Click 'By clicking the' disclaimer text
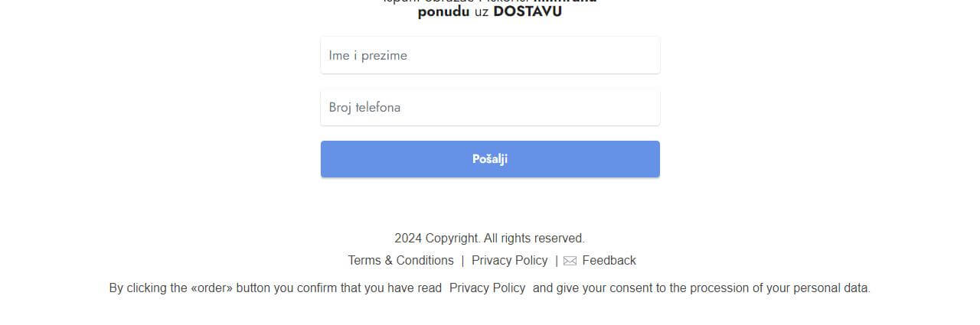The height and width of the screenshot is (325, 980). [x=148, y=288]
